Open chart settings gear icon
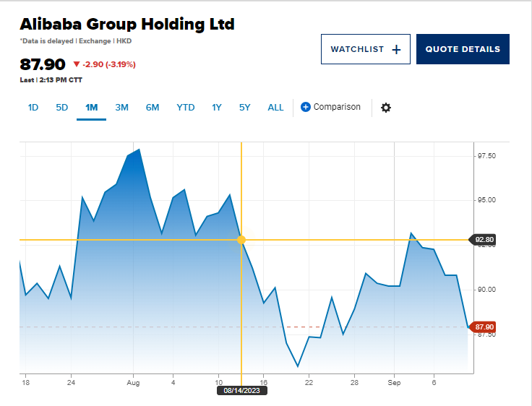The width and height of the screenshot is (532, 406). [385, 108]
